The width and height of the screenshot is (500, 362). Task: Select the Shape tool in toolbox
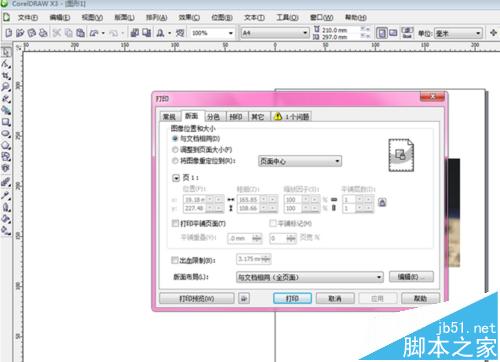click(6, 64)
